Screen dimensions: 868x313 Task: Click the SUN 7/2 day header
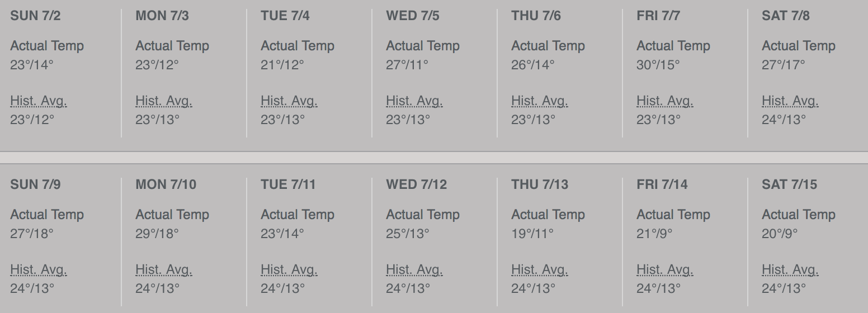click(x=35, y=16)
